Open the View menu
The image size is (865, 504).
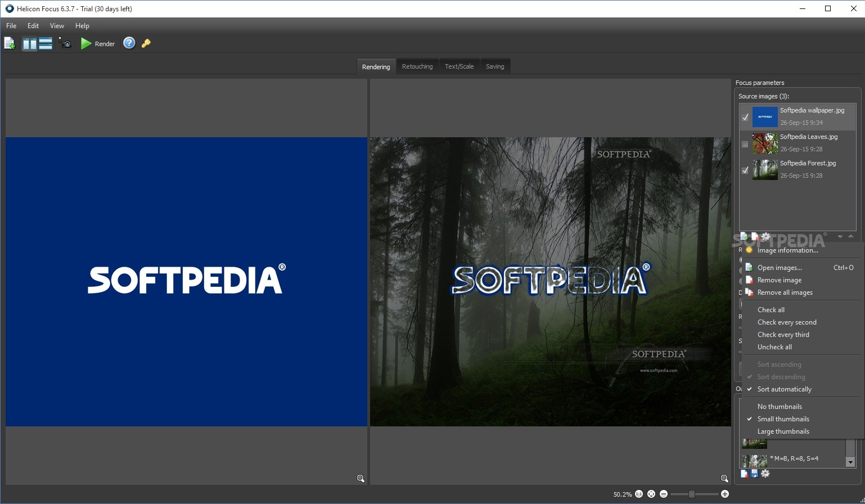pos(57,26)
